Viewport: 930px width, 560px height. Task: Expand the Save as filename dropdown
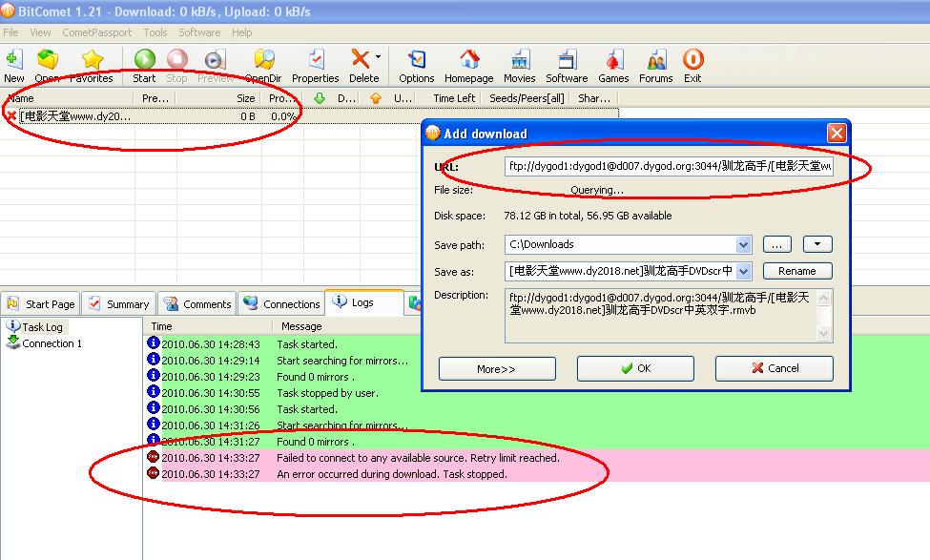(x=743, y=271)
